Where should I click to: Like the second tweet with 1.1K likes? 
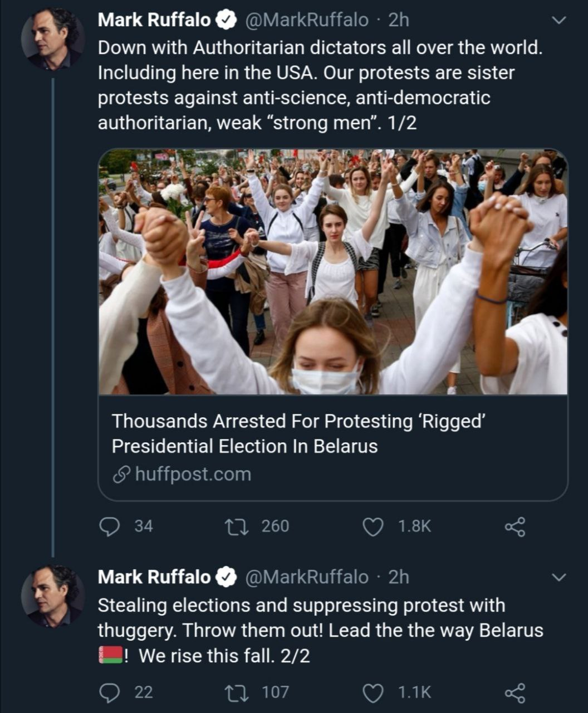coord(373,692)
